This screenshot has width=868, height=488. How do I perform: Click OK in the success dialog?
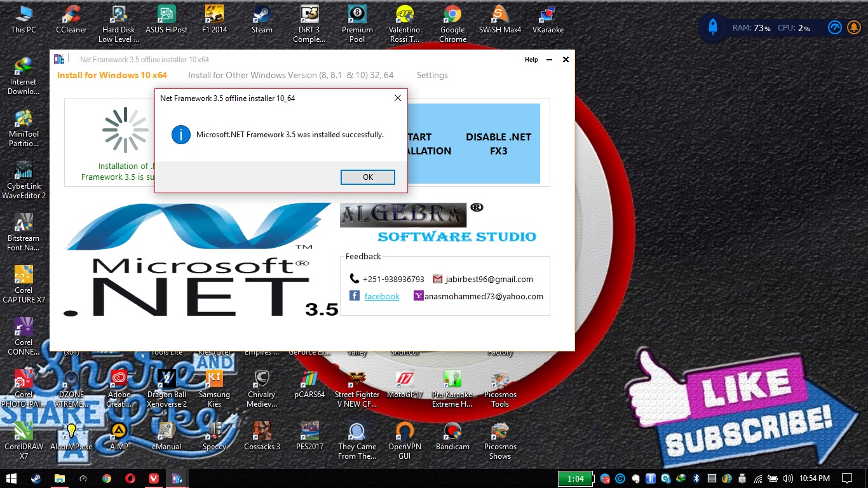(x=368, y=177)
